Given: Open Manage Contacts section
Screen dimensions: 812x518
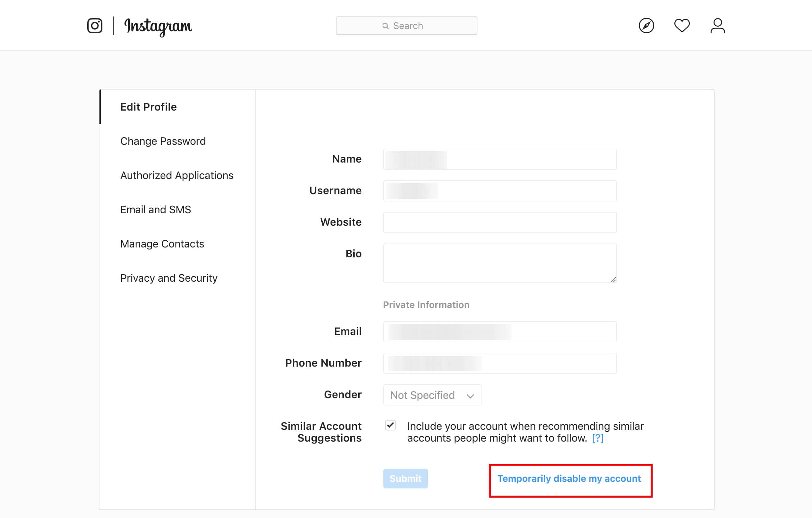Looking at the screenshot, I should point(162,244).
